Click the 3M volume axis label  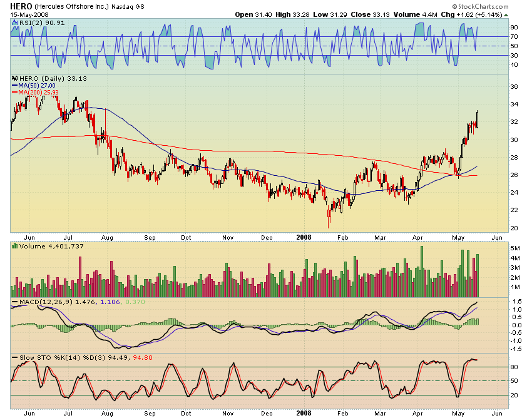[515, 267]
